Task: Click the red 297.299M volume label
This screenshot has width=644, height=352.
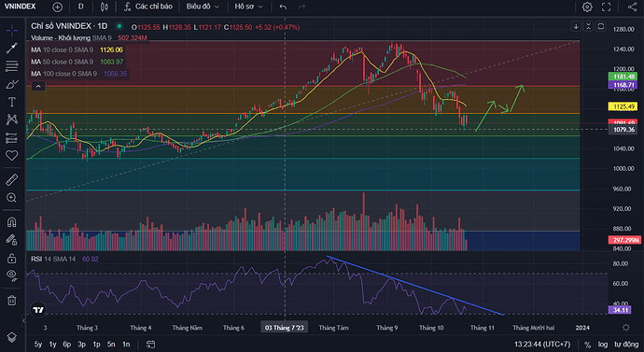Action: click(x=623, y=240)
